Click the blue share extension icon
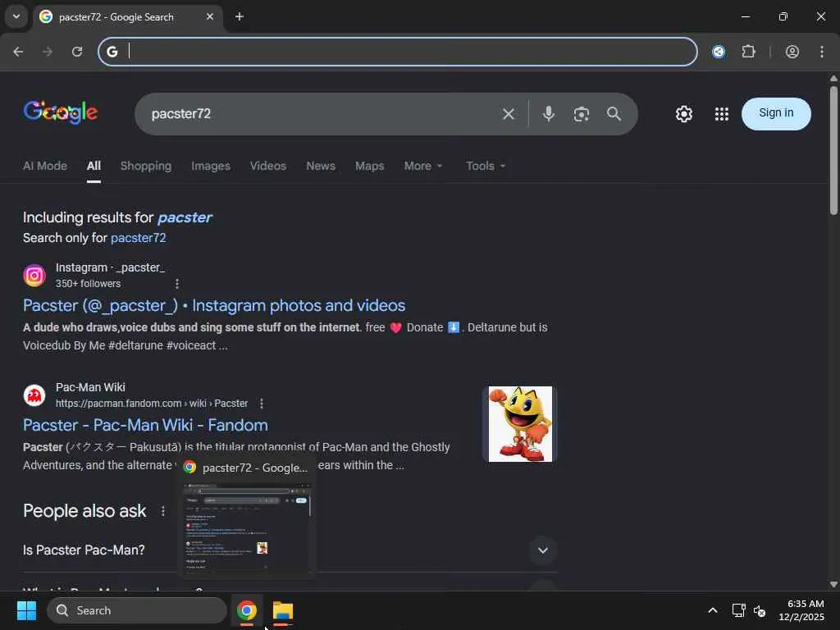The image size is (840, 630). pos(719,52)
